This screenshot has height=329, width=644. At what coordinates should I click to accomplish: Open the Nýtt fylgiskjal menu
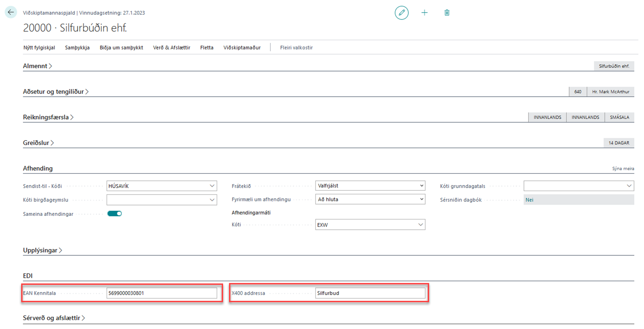(39, 48)
